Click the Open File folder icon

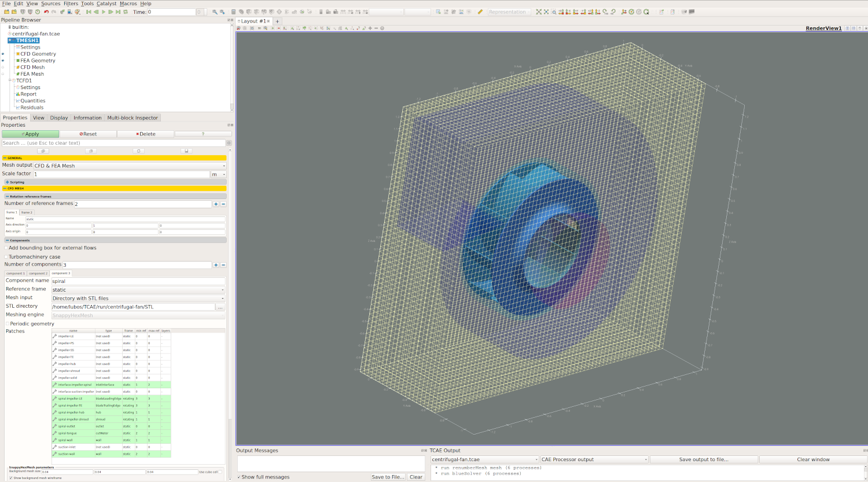pos(7,12)
